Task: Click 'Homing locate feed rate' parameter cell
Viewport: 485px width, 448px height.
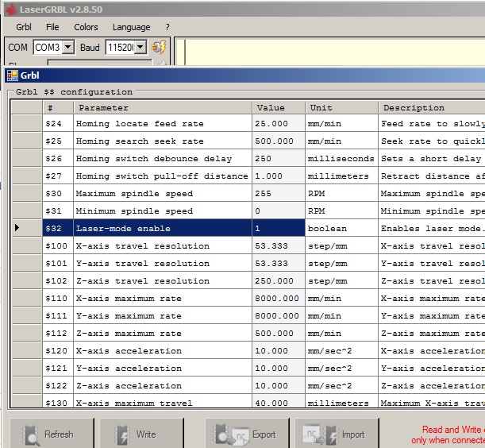Action: tap(163, 124)
